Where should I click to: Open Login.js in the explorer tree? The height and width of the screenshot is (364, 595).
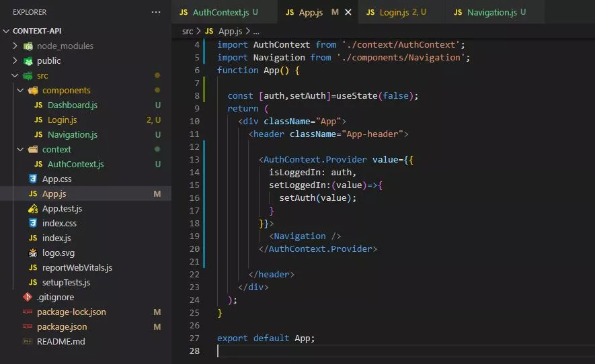click(63, 120)
